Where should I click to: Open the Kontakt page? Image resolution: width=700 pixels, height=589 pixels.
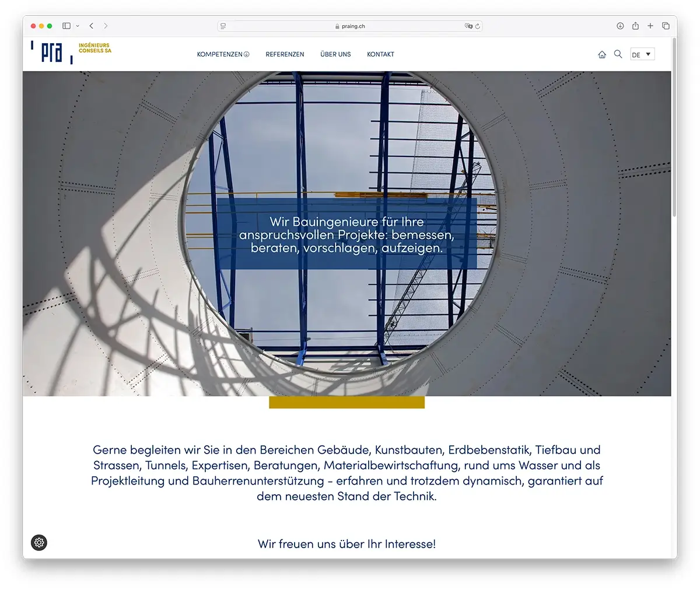click(380, 54)
